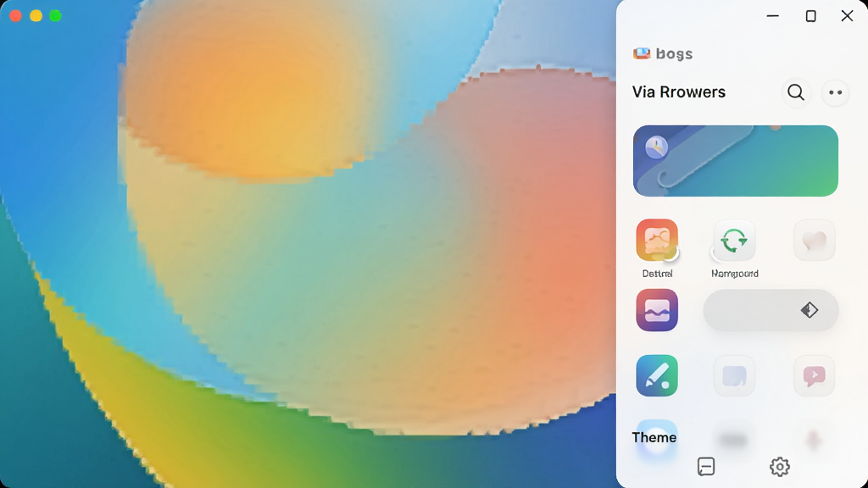Click the red macOS close dot
The image size is (868, 488).
[x=15, y=15]
